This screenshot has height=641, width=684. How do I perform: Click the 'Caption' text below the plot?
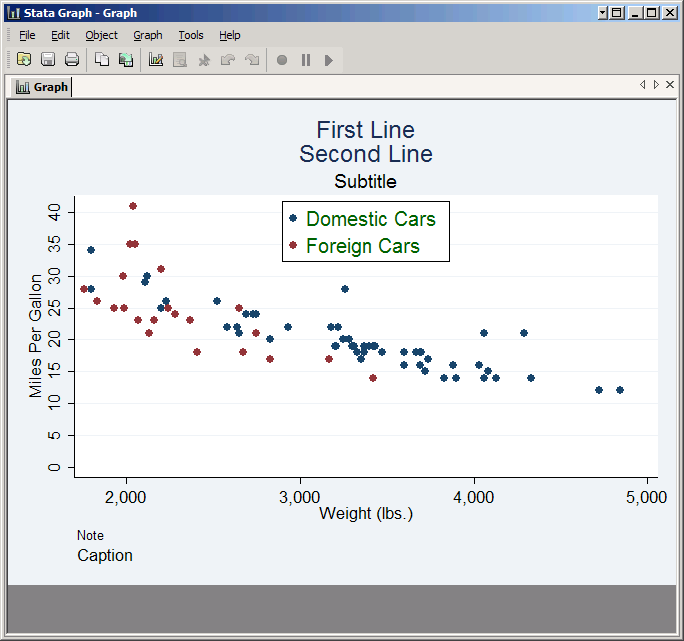click(105, 555)
